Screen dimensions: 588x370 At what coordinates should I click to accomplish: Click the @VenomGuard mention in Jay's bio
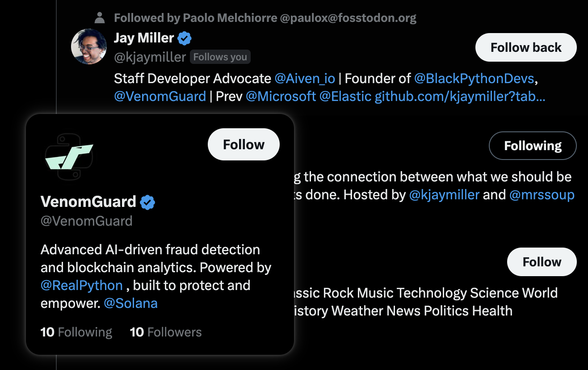point(160,96)
